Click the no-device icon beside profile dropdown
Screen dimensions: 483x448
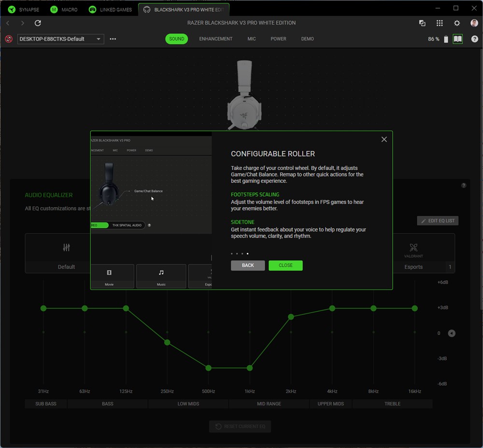click(9, 39)
